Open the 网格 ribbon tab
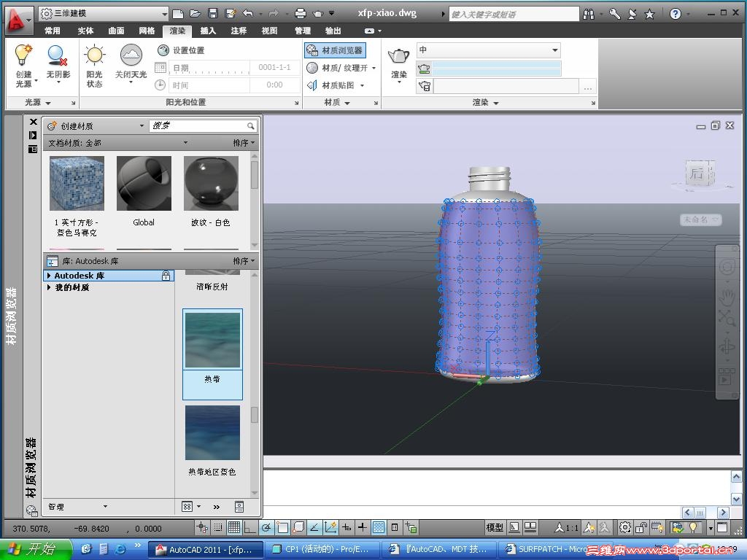Viewport: 747px width, 560px height. (147, 31)
